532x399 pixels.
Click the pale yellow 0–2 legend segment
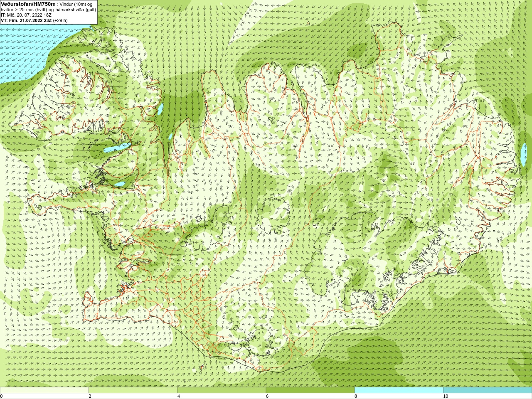click(44, 390)
